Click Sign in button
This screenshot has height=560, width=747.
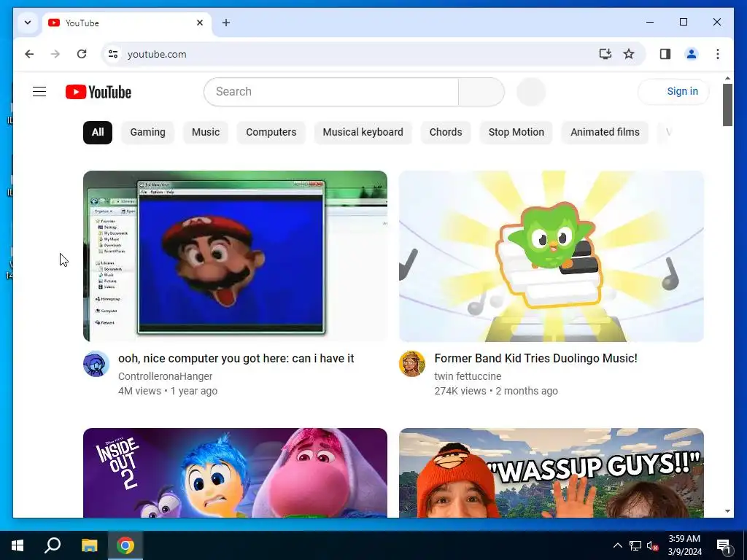[x=673, y=91]
